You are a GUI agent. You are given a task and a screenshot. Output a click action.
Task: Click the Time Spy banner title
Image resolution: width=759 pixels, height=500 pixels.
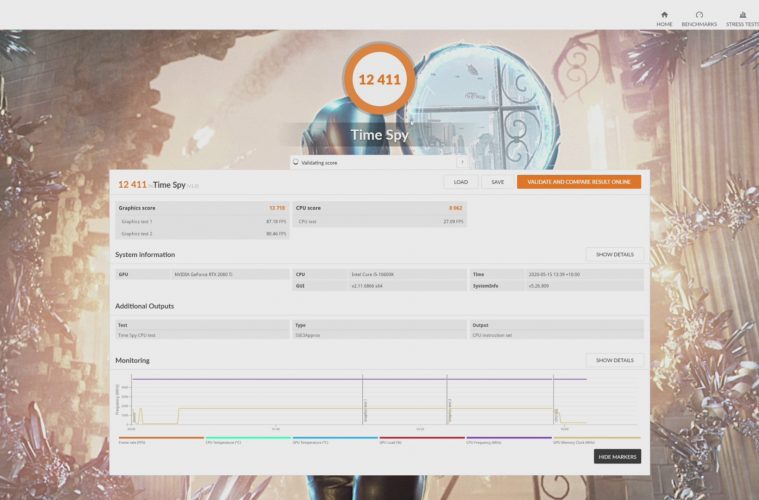pos(380,135)
